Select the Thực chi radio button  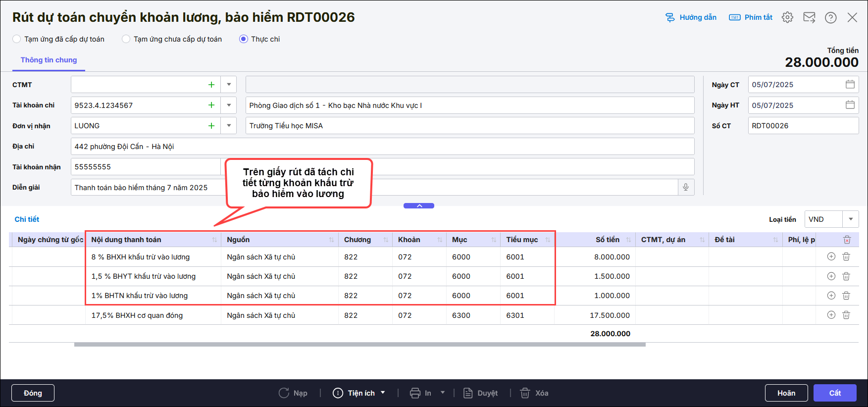coord(244,39)
